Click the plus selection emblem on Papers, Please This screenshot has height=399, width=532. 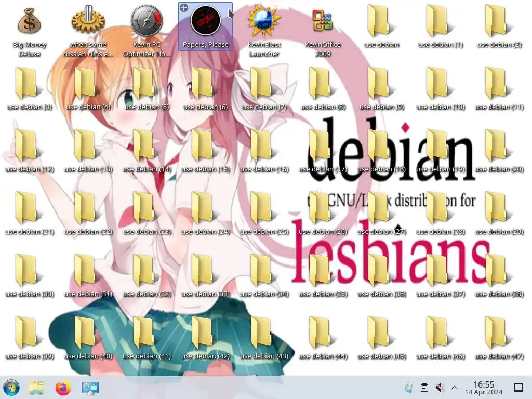tap(183, 8)
